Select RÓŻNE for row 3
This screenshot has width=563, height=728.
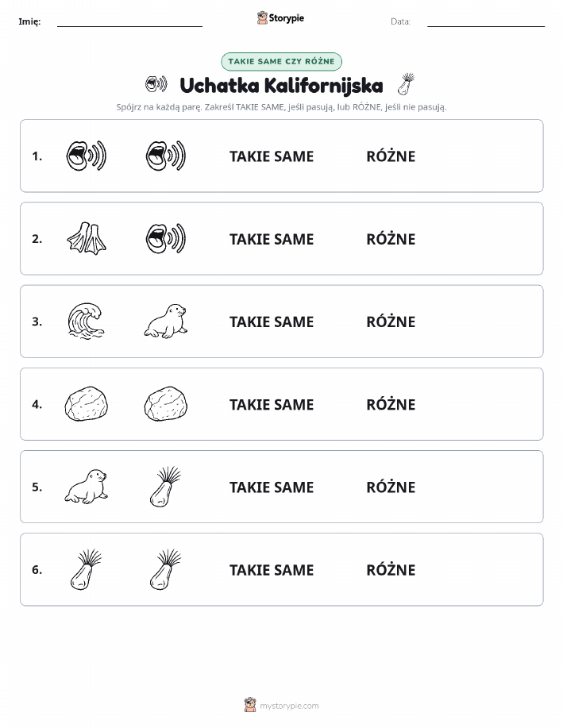point(391,322)
